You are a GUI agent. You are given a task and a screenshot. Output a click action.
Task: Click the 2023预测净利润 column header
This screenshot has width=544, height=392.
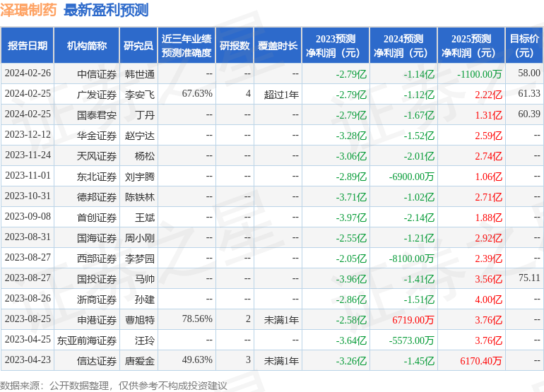(336, 45)
